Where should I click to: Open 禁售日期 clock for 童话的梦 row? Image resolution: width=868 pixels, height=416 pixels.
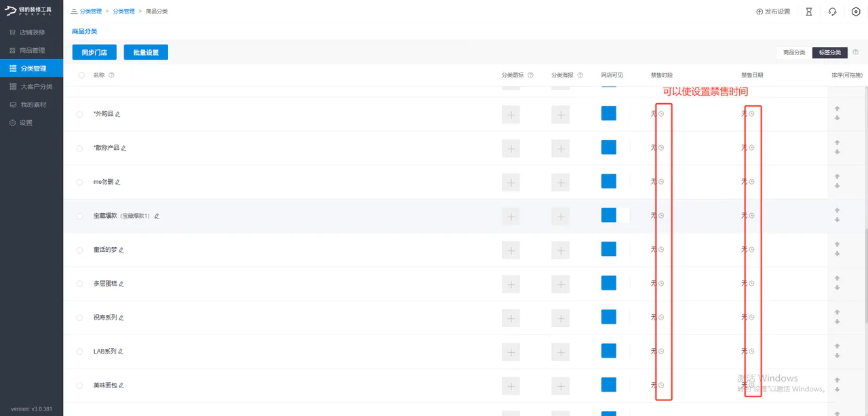pos(751,250)
